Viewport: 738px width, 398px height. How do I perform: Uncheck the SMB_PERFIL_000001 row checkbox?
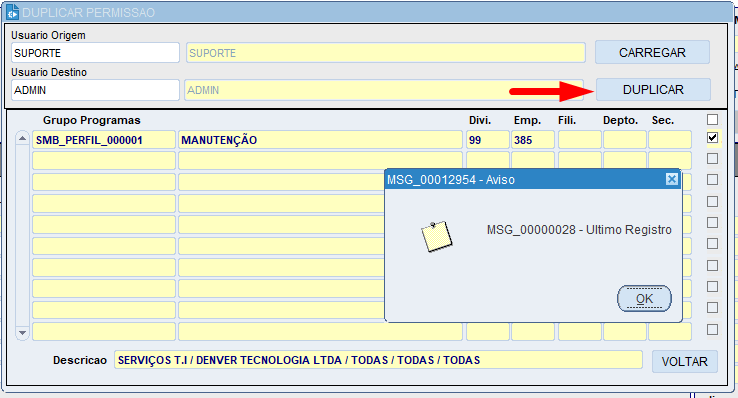pyautogui.click(x=713, y=138)
